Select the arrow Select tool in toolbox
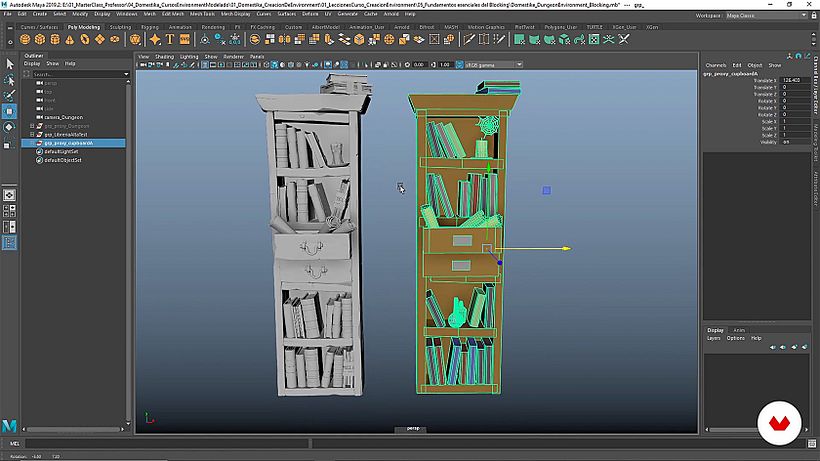This screenshot has height=461, width=820. pyautogui.click(x=9, y=63)
